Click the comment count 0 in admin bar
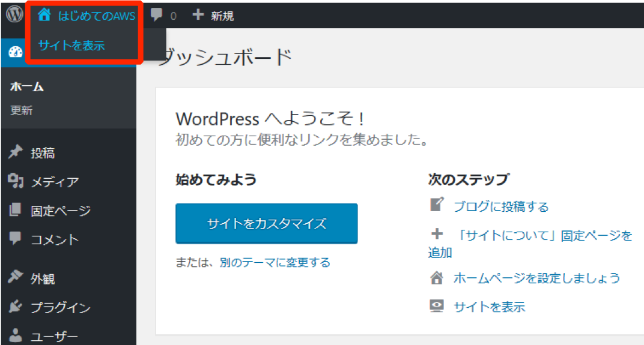The image size is (644, 345). [x=174, y=16]
